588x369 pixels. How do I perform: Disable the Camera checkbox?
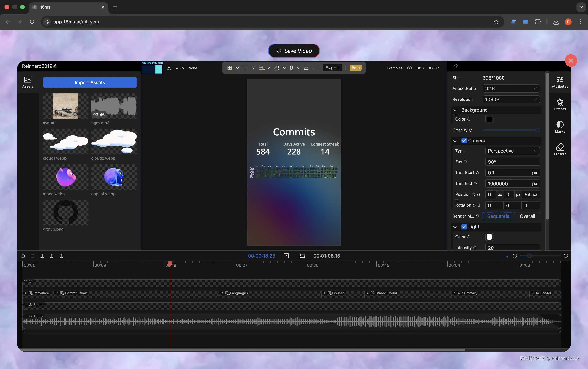point(464,141)
